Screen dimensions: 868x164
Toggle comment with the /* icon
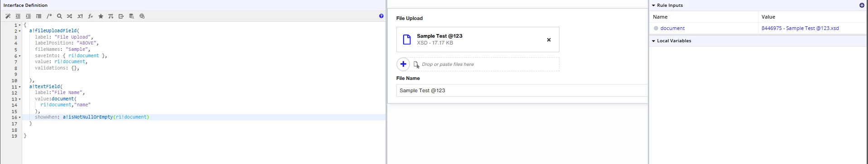(x=49, y=16)
